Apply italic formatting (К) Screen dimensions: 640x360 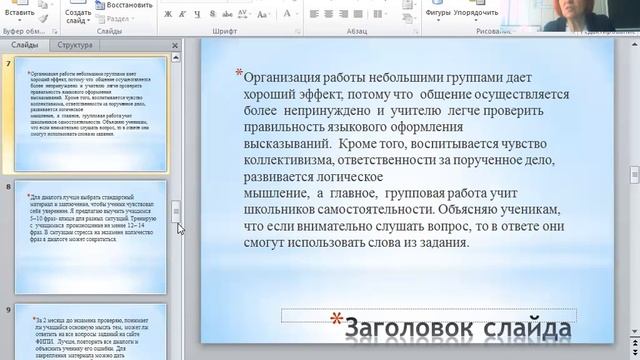[x=182, y=14]
